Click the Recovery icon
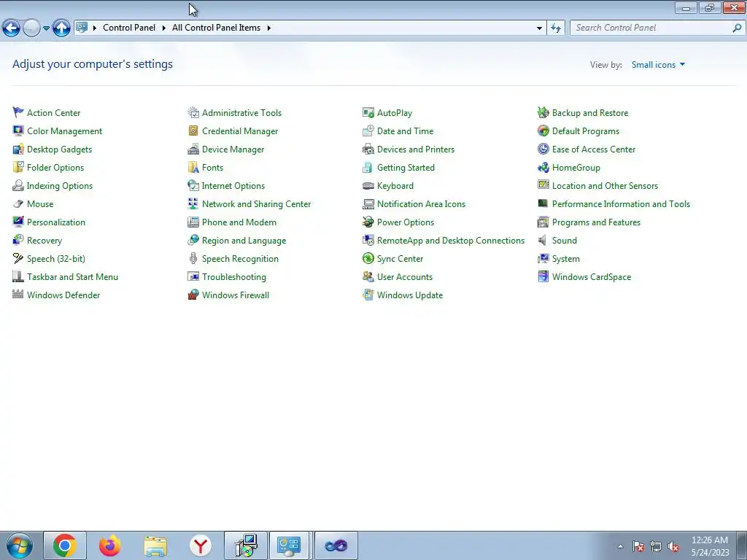Image resolution: width=747 pixels, height=560 pixels. coord(18,240)
